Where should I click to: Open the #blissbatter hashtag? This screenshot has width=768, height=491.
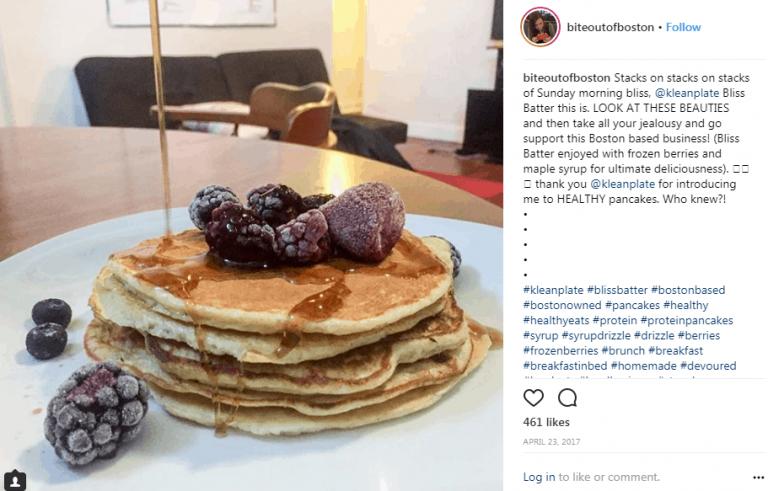click(x=617, y=290)
